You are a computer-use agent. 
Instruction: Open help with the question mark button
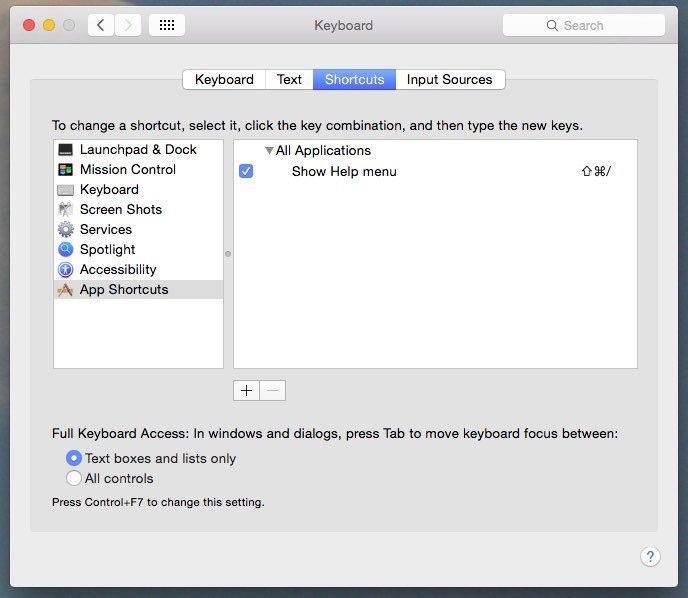(x=650, y=557)
